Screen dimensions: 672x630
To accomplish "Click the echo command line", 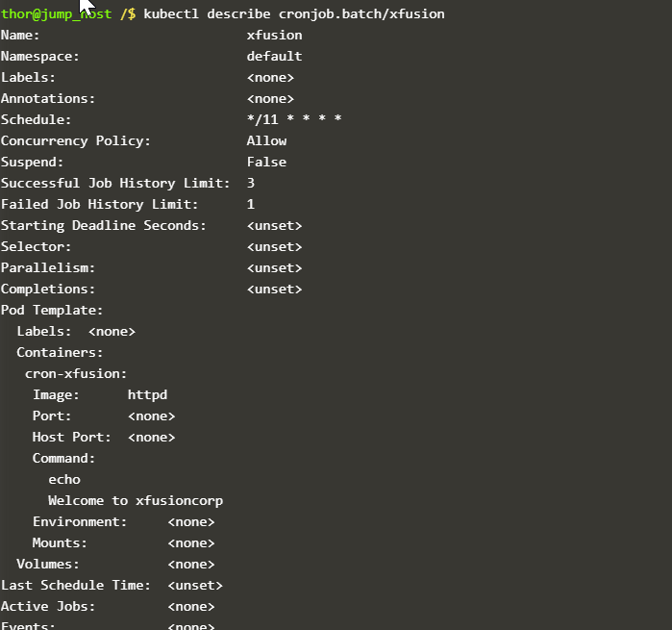I will point(64,480).
